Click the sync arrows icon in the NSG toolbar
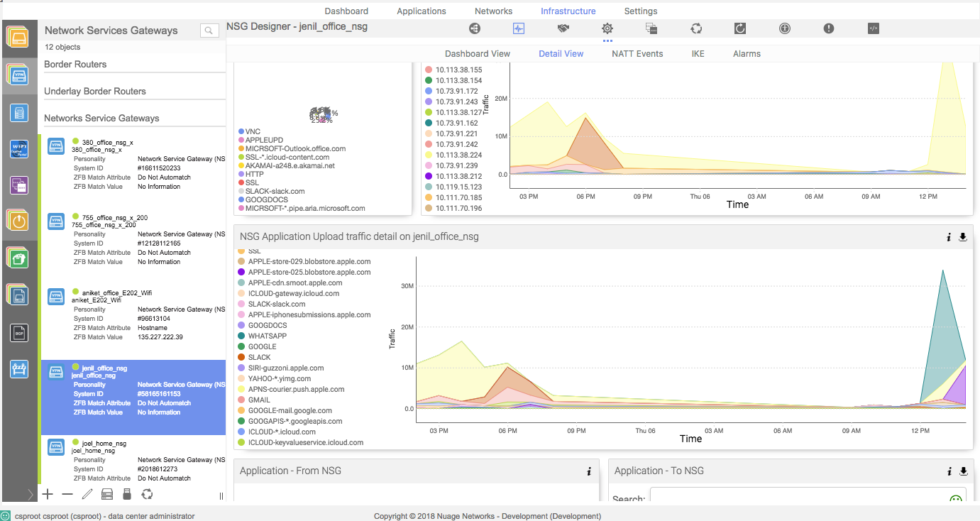 (x=696, y=28)
